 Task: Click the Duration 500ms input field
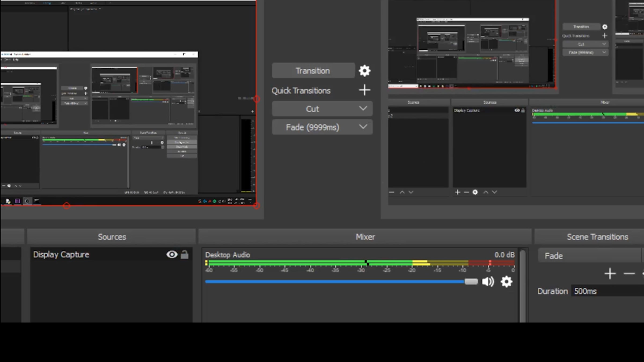click(608, 291)
